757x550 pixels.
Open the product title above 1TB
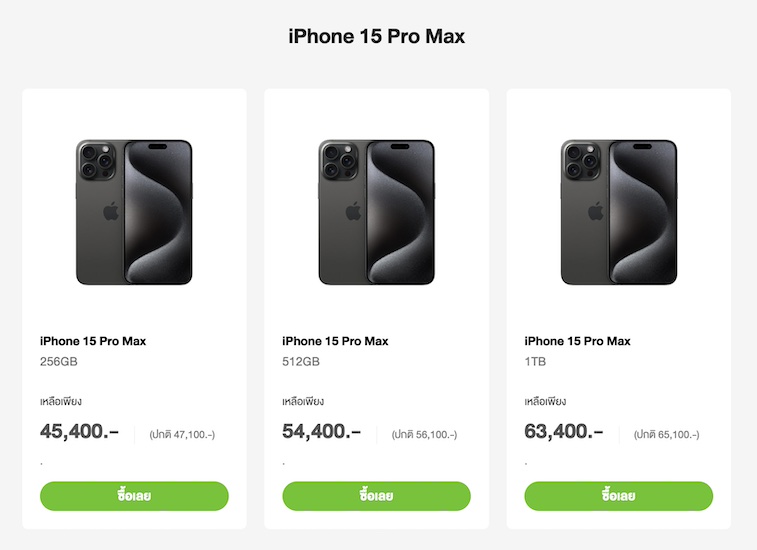(x=578, y=341)
